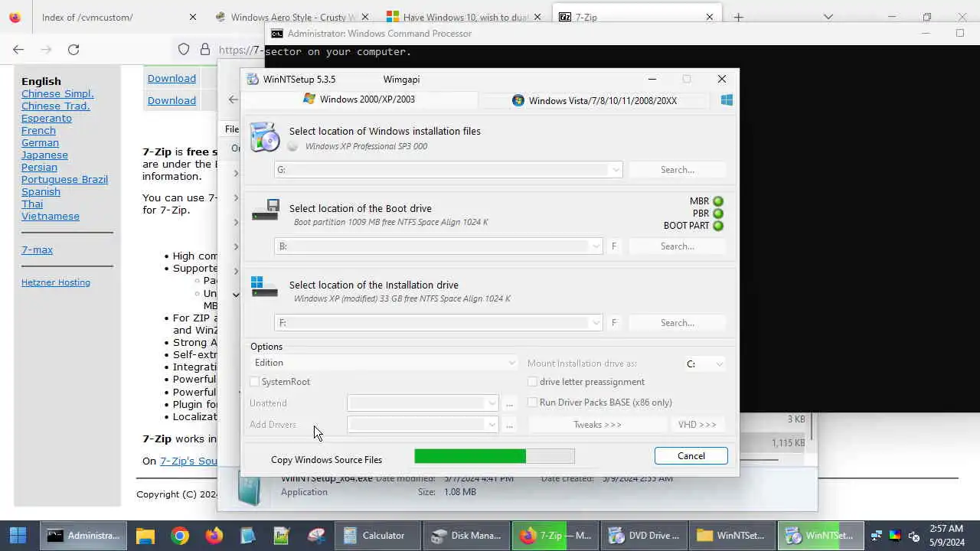
Task: Click the Windows logo icon beside the Vista tab
Action: [727, 100]
